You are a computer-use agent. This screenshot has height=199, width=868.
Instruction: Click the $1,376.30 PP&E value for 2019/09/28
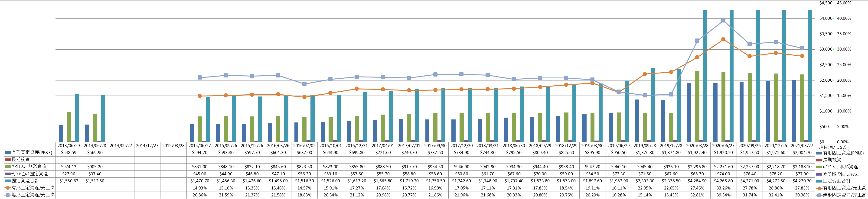[645, 153]
